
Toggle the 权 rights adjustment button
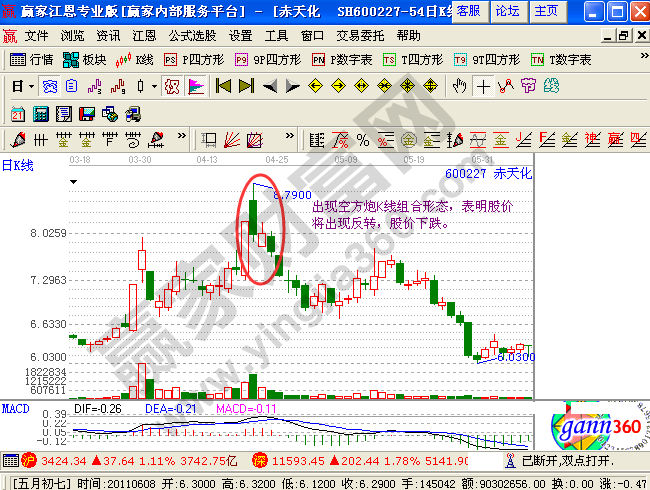point(171,86)
